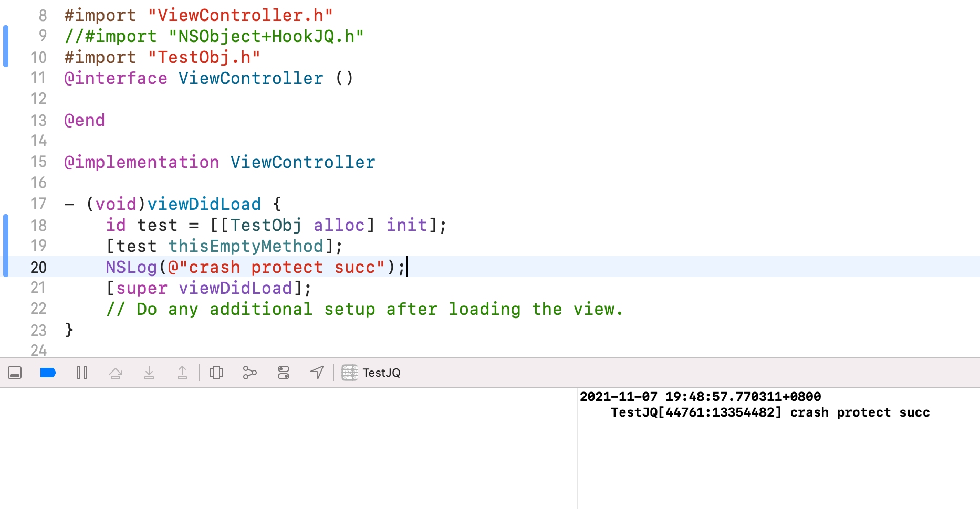Click line number 17 in gutter
The height and width of the screenshot is (509, 980).
[38, 204]
